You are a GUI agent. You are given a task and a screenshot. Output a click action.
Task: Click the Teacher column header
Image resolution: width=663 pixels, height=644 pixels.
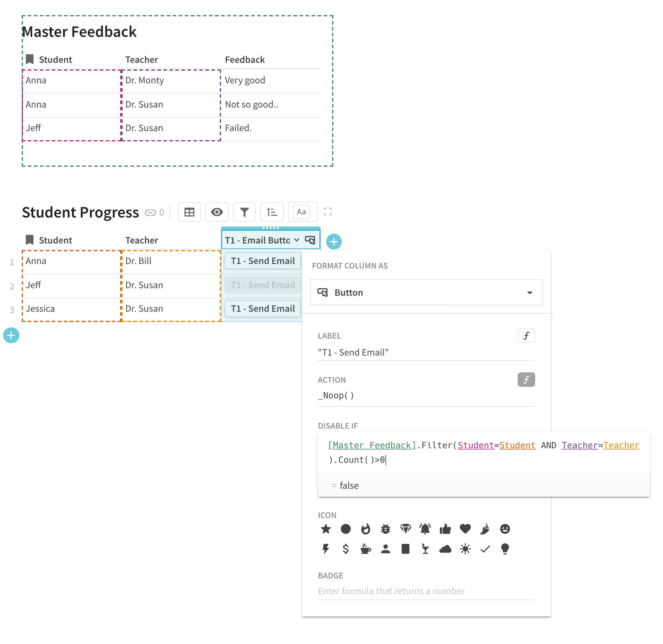point(142,240)
